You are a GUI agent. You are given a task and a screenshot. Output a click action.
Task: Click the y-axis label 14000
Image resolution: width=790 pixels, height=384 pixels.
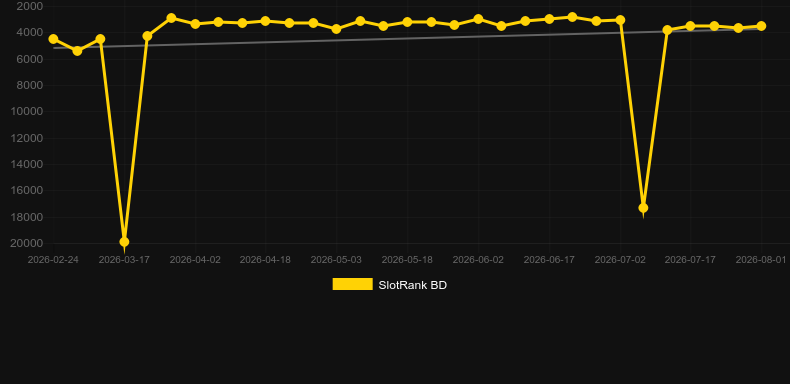(27, 164)
